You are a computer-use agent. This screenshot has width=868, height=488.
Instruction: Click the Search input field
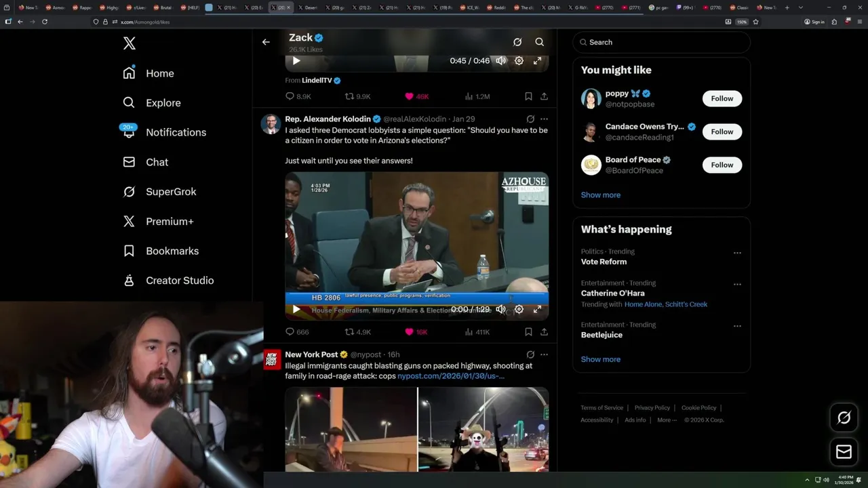click(x=662, y=42)
